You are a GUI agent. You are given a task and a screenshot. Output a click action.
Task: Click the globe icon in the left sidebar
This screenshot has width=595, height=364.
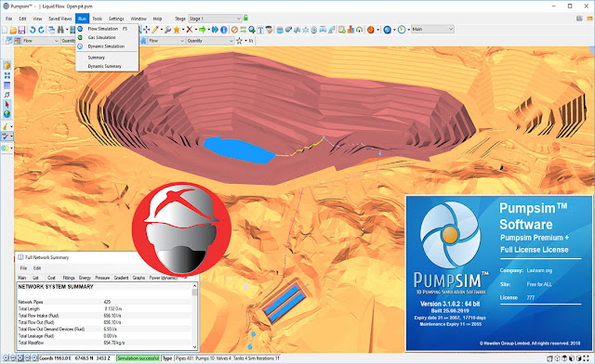pyautogui.click(x=7, y=113)
